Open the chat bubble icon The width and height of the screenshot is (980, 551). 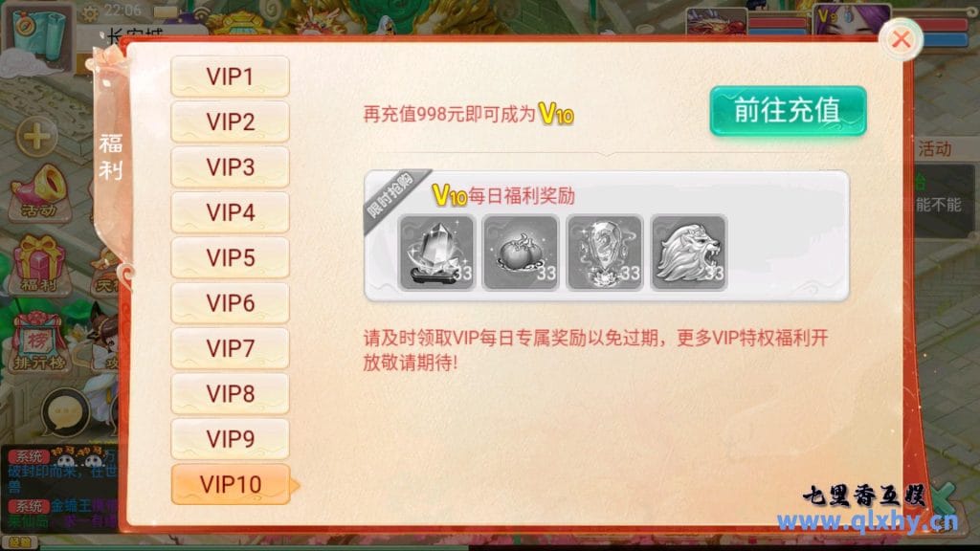coord(65,412)
